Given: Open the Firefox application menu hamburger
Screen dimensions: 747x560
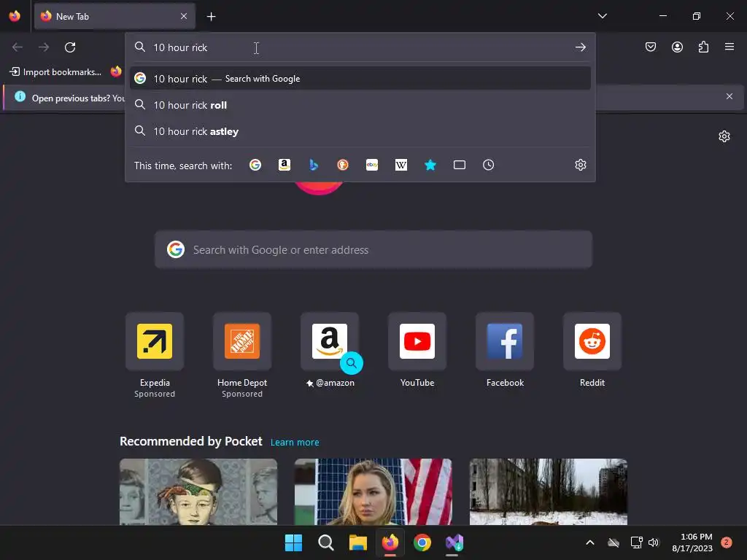Looking at the screenshot, I should tap(729, 47).
